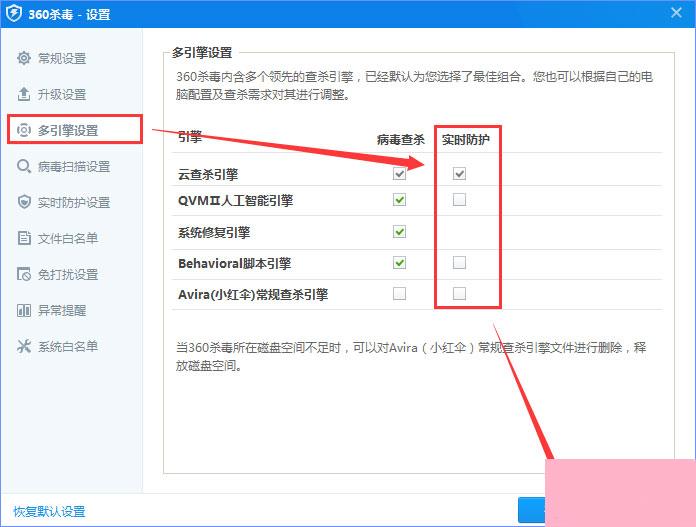Screen dimensions: 696x527
Task: Click the magnifier icon for 病毒扫描设置
Action: tap(24, 166)
